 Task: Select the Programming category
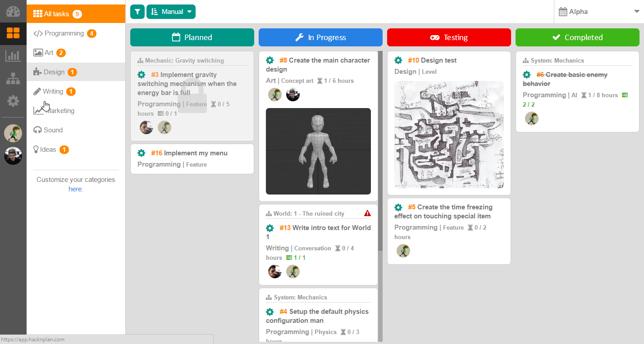coord(64,33)
